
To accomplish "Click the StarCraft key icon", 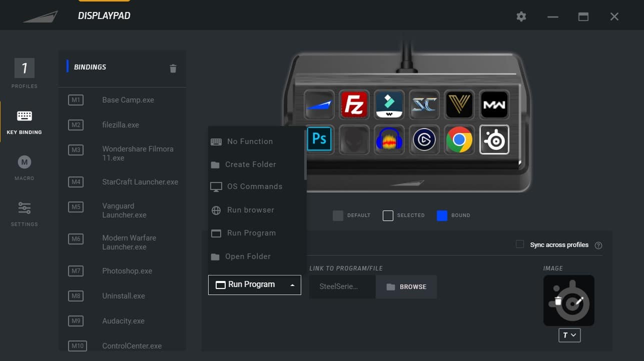I will [x=424, y=104].
